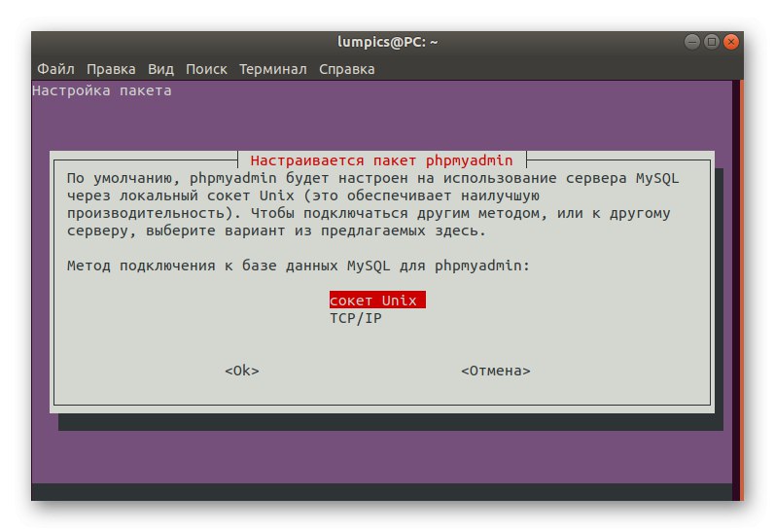Open the Поиск menu

pyautogui.click(x=206, y=69)
